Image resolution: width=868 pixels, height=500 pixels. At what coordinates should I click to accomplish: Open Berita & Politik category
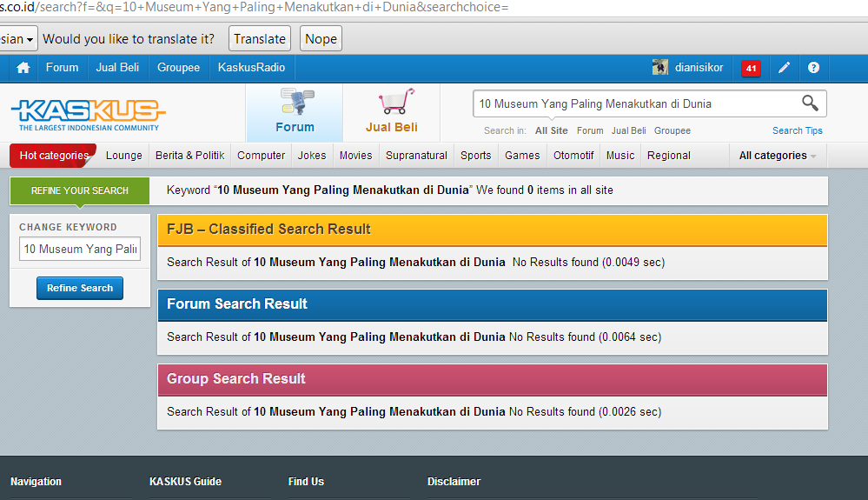tap(190, 156)
